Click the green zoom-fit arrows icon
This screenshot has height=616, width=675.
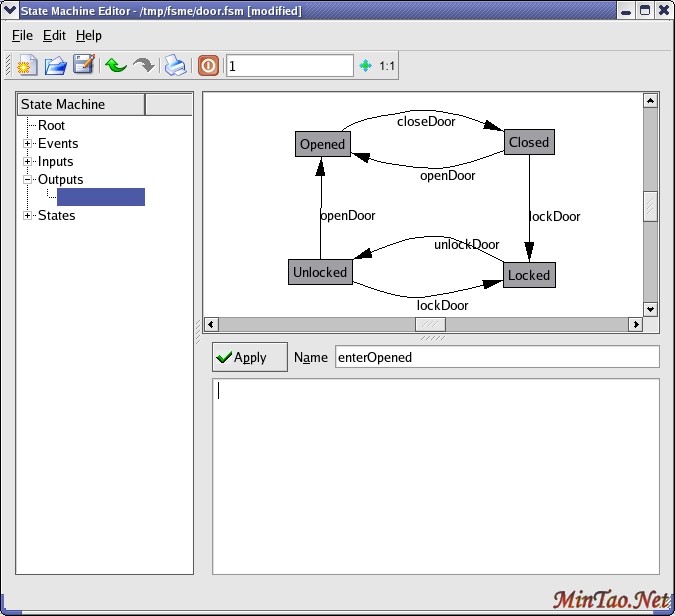tap(365, 66)
